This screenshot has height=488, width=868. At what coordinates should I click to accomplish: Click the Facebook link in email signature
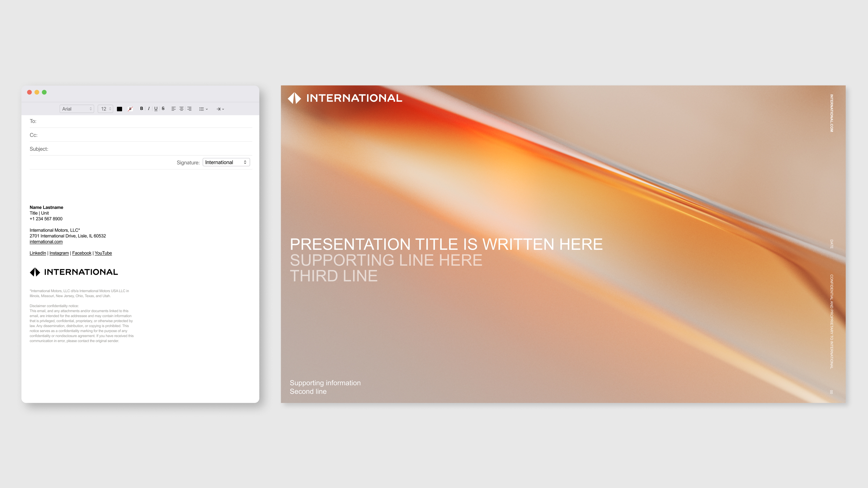(x=82, y=253)
